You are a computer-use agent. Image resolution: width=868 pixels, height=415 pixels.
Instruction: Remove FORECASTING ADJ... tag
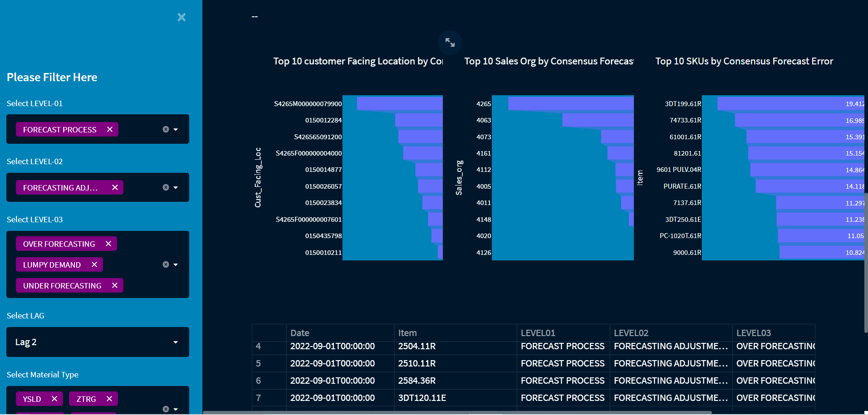[115, 187]
